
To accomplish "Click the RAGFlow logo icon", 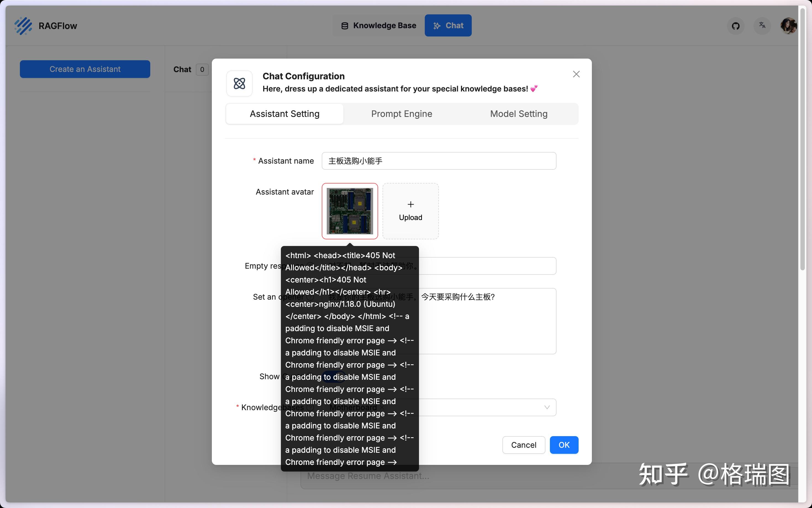I will 23,26.
